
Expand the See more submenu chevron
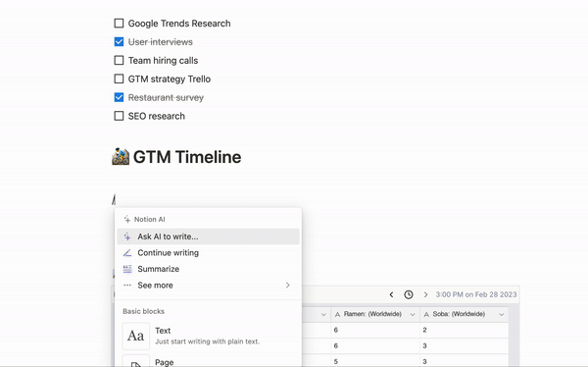pos(287,286)
